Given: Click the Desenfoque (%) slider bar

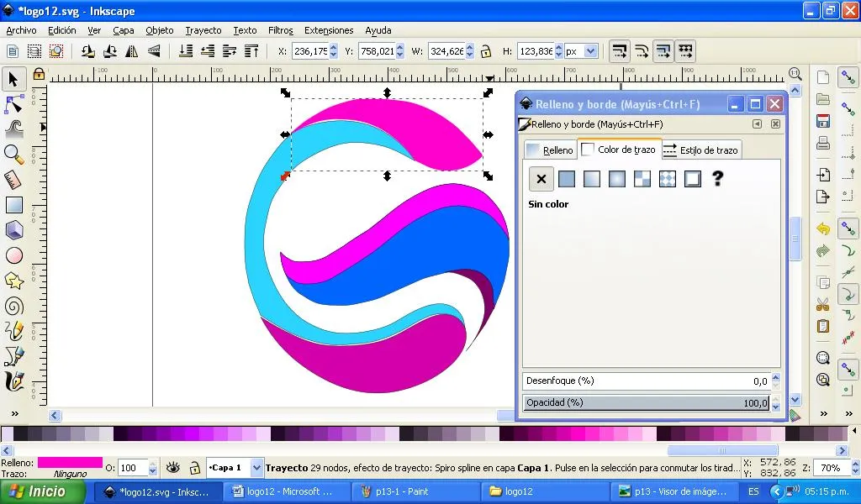Looking at the screenshot, I should tap(647, 381).
